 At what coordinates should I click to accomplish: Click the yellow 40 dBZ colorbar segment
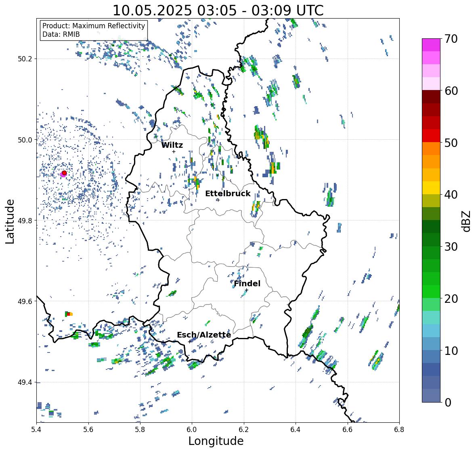click(431, 188)
